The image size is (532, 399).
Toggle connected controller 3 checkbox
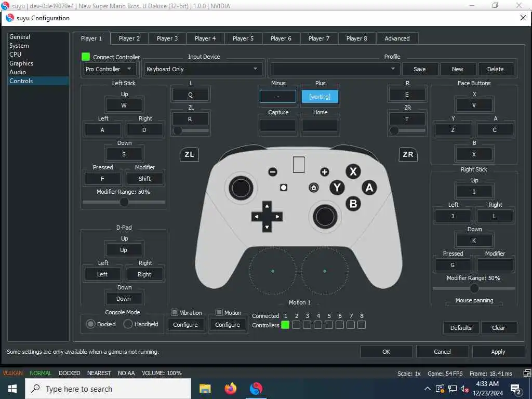[x=307, y=325]
